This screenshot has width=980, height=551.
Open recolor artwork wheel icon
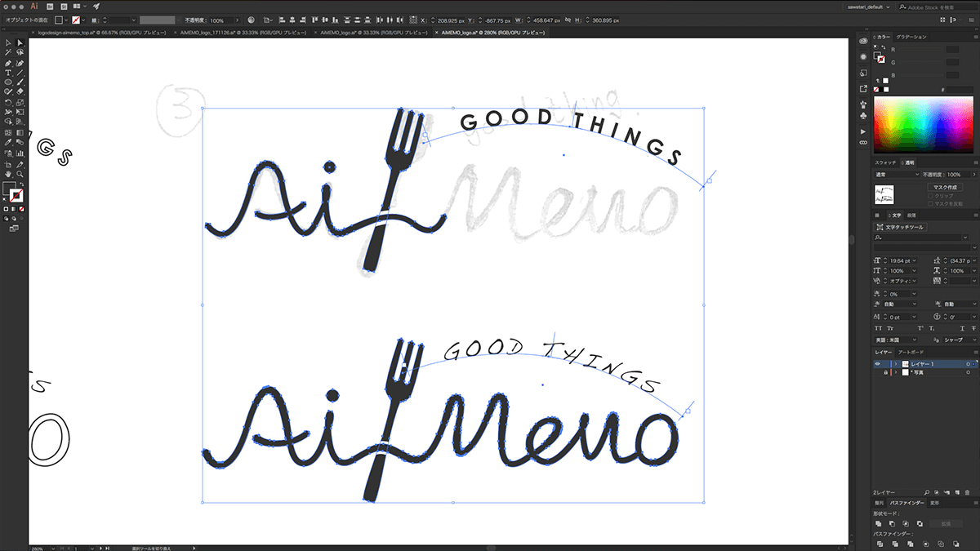(x=251, y=19)
